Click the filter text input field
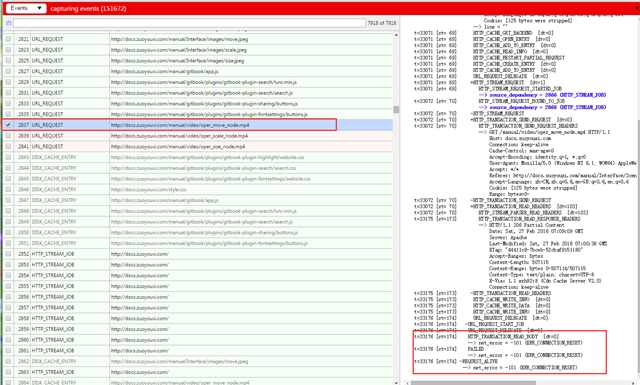The image size is (640, 385). coord(189,23)
